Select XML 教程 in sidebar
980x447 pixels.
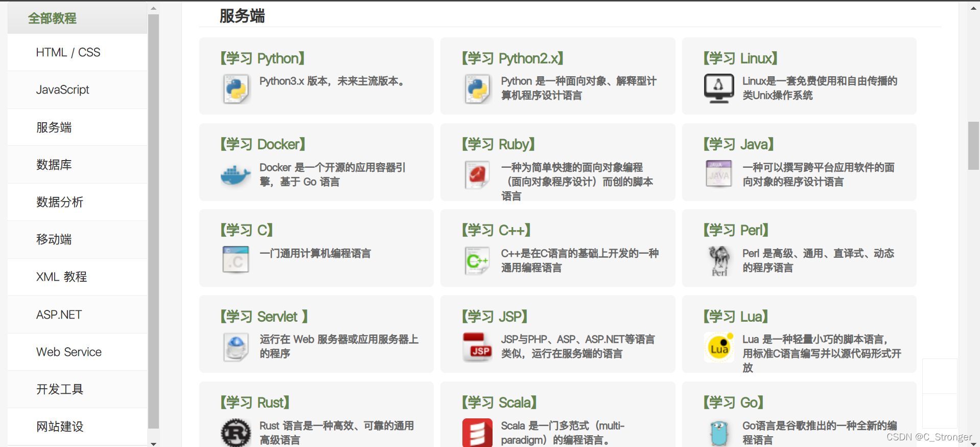click(x=78, y=277)
